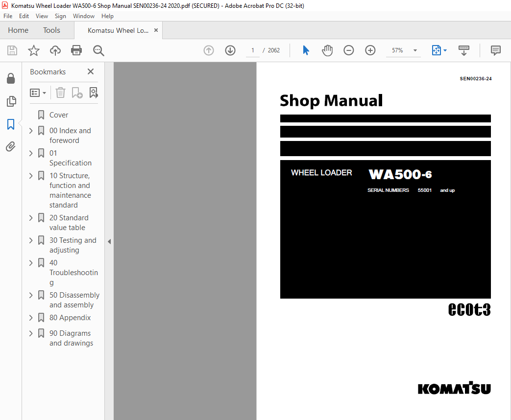The image size is (511, 420).
Task: Close the Komatsu Wheel Lo... tab
Action: coord(156,30)
